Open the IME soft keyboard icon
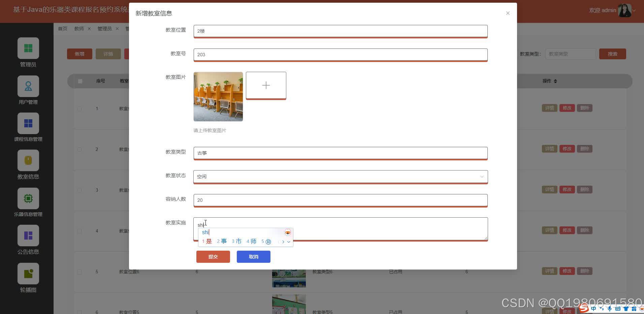 (618, 309)
